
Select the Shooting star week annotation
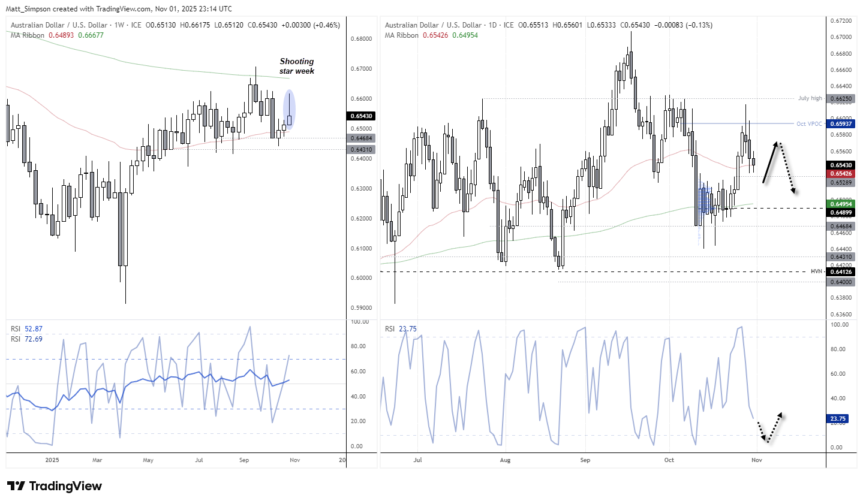296,66
